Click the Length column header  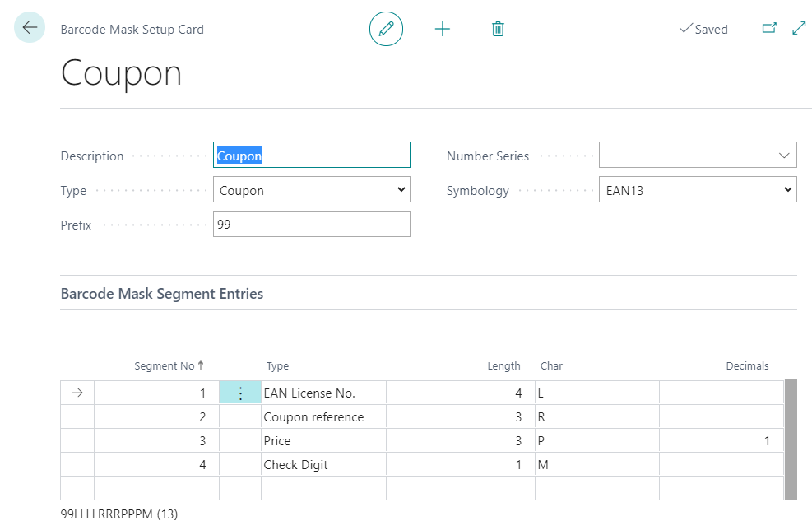pyautogui.click(x=503, y=366)
